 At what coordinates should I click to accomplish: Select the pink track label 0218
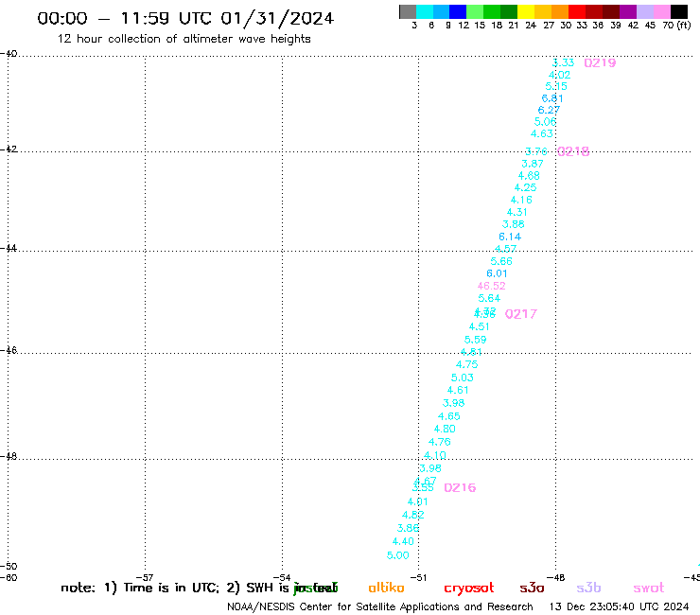coord(573,151)
